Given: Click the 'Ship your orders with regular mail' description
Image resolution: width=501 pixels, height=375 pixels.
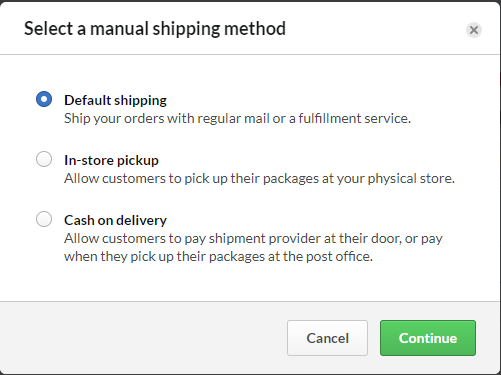Looking at the screenshot, I should click(237, 118).
